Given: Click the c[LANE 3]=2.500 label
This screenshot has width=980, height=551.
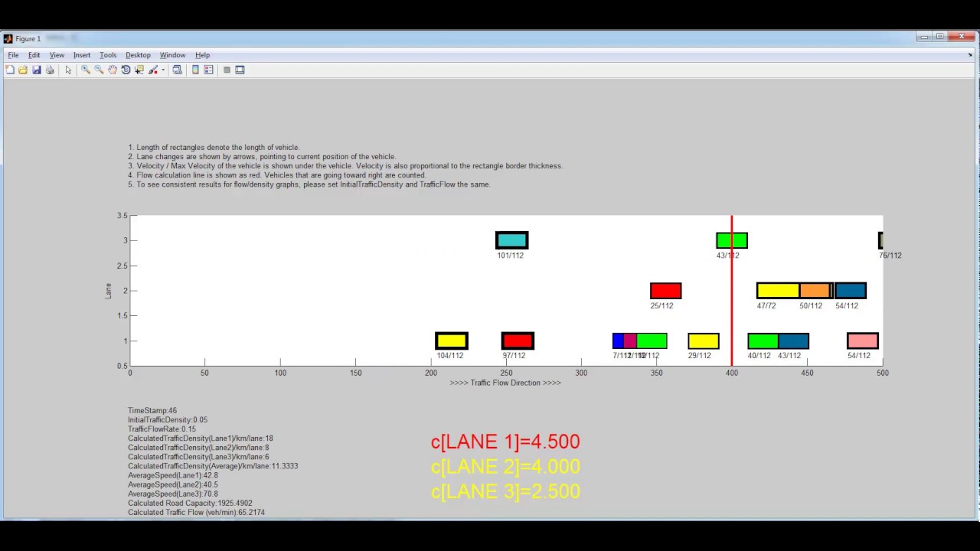Looking at the screenshot, I should (x=505, y=491).
